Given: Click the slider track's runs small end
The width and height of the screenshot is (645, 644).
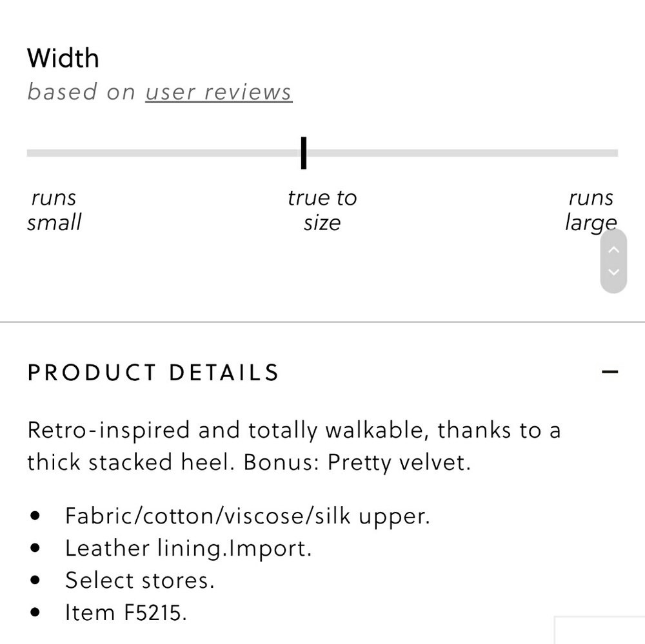Looking at the screenshot, I should (x=32, y=153).
